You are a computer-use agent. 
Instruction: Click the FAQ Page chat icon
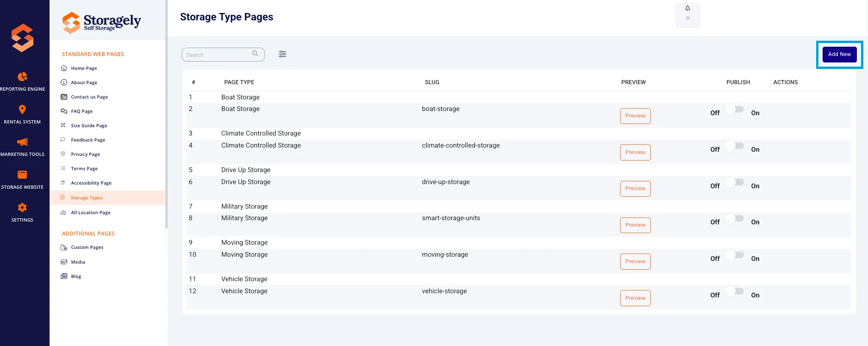tap(64, 111)
